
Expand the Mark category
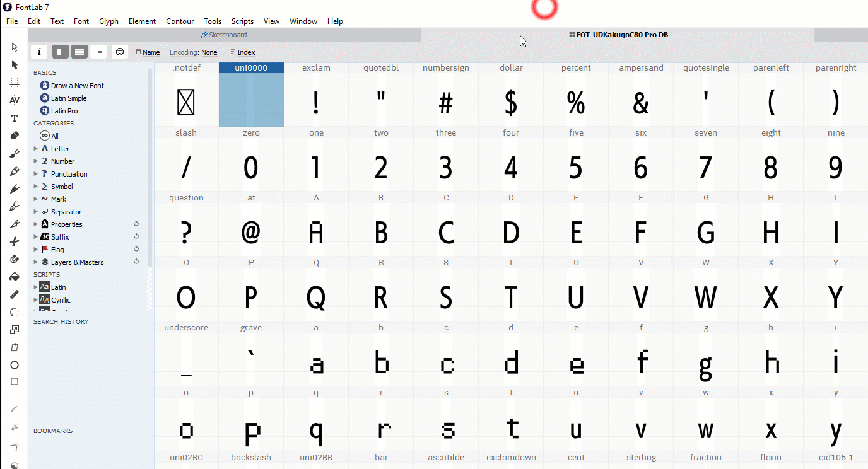(36, 199)
